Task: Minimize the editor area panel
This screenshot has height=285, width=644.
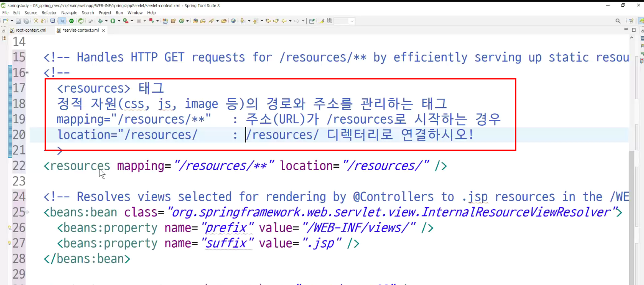Action: [626, 30]
